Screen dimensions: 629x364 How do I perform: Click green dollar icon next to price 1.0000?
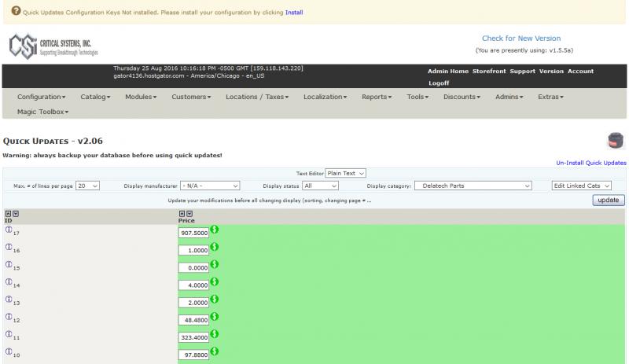pos(215,247)
